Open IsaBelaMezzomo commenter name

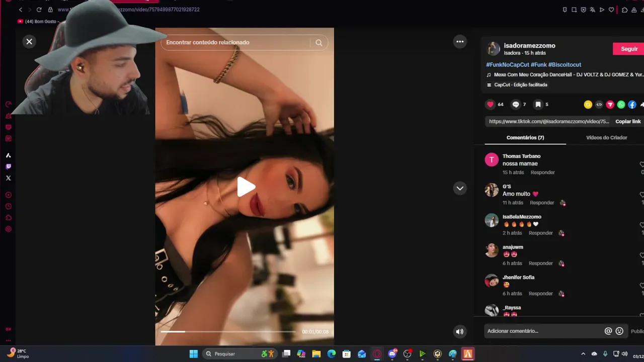[522, 217]
